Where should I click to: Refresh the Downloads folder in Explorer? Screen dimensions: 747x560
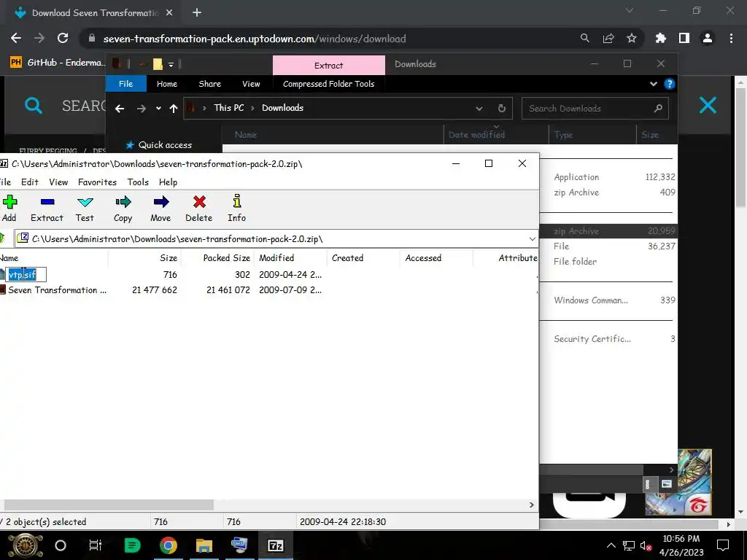502,109
